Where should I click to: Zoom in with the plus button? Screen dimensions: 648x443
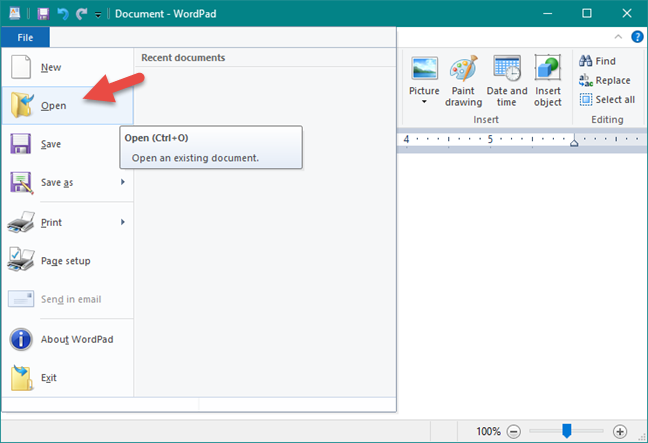[x=619, y=432]
